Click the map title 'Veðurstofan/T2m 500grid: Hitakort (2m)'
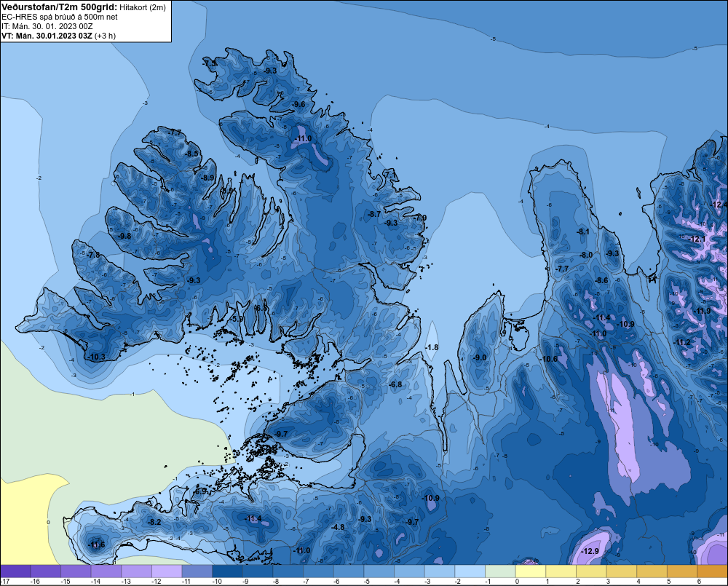The width and height of the screenshot is (728, 586). (84, 7)
